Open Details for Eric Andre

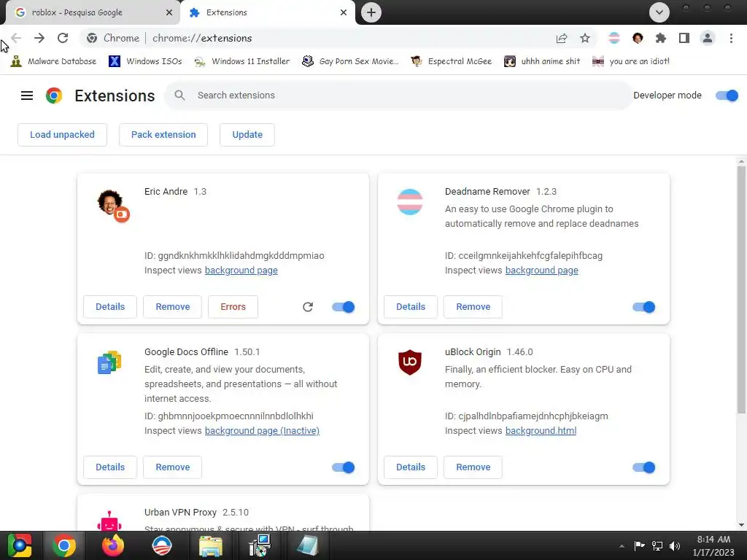coord(110,307)
